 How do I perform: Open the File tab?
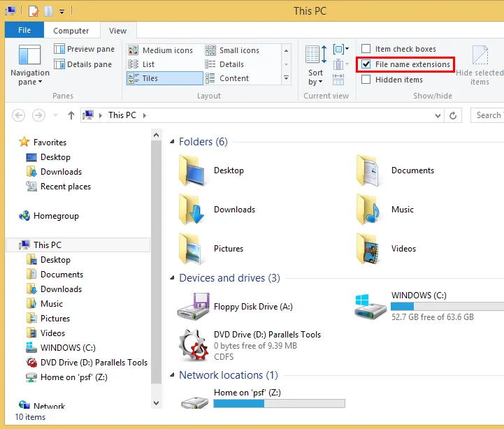[24, 30]
